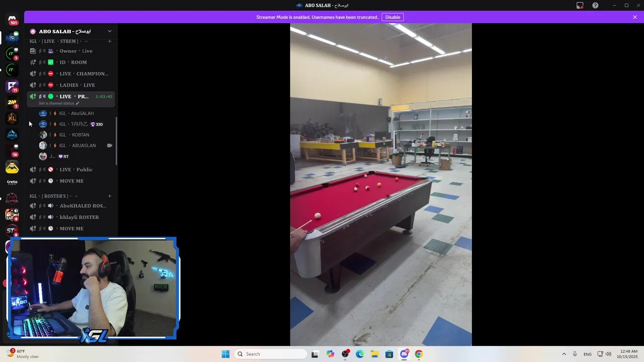The image size is (644, 362).
Task: Collapse the IGL LIVE STREM category
Action: tap(86, 41)
